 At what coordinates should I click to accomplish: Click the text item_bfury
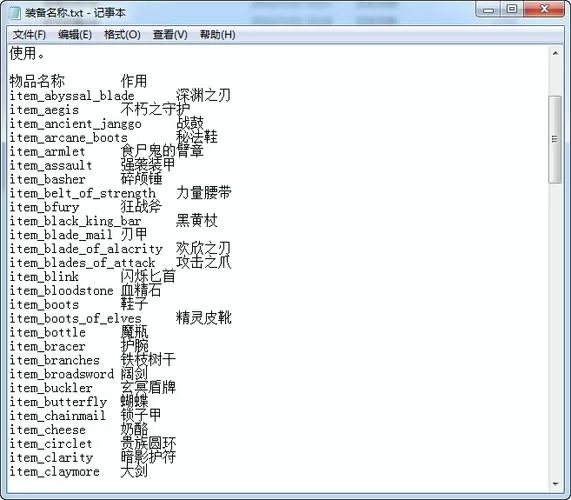pyautogui.click(x=44, y=207)
